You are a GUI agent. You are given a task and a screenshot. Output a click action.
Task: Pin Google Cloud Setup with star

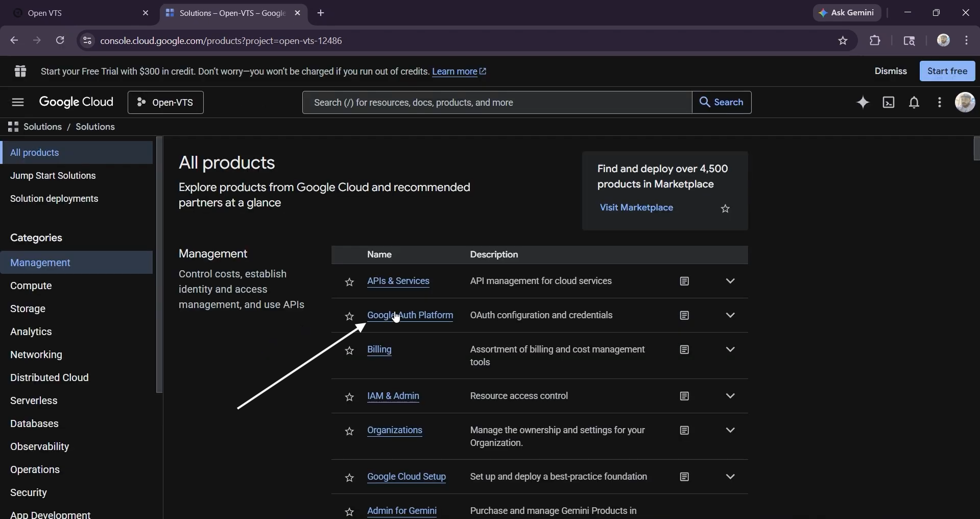(349, 478)
